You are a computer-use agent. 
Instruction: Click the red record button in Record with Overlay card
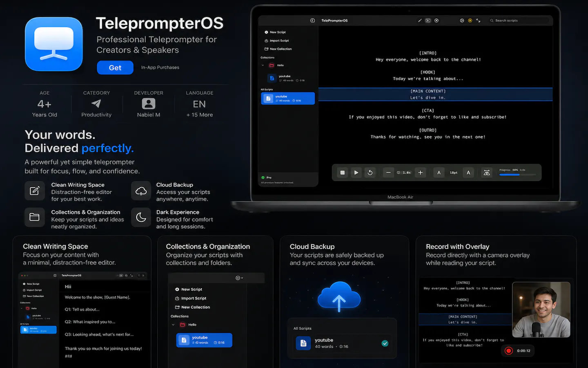click(509, 351)
